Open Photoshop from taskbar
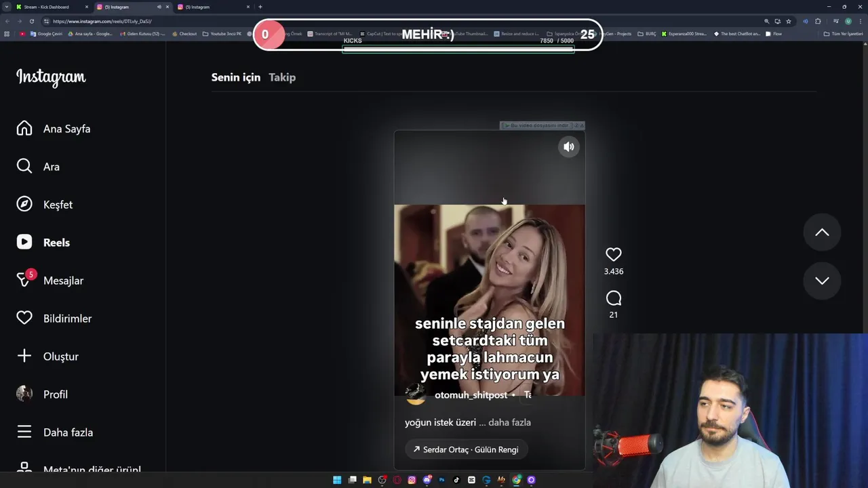The width and height of the screenshot is (868, 488). point(441,480)
